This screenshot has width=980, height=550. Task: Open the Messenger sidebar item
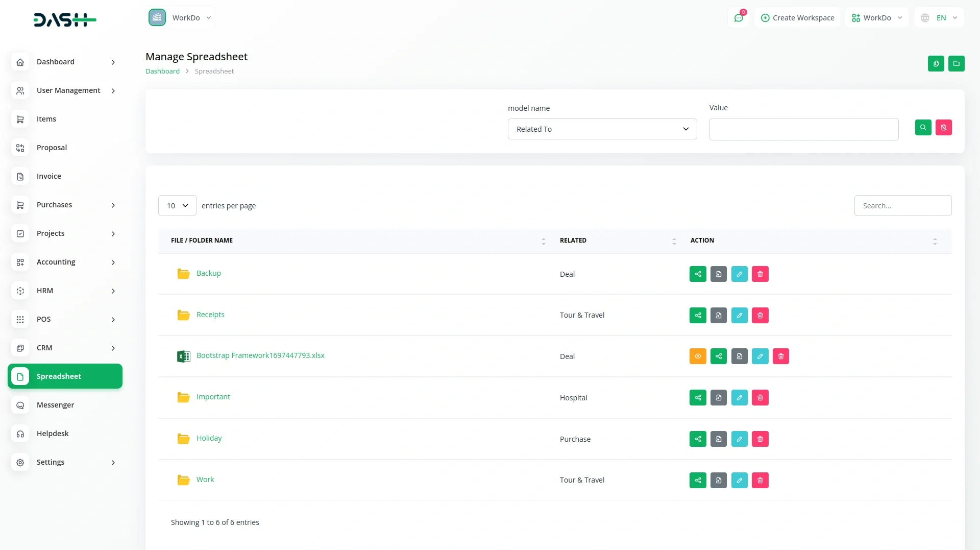coord(55,405)
